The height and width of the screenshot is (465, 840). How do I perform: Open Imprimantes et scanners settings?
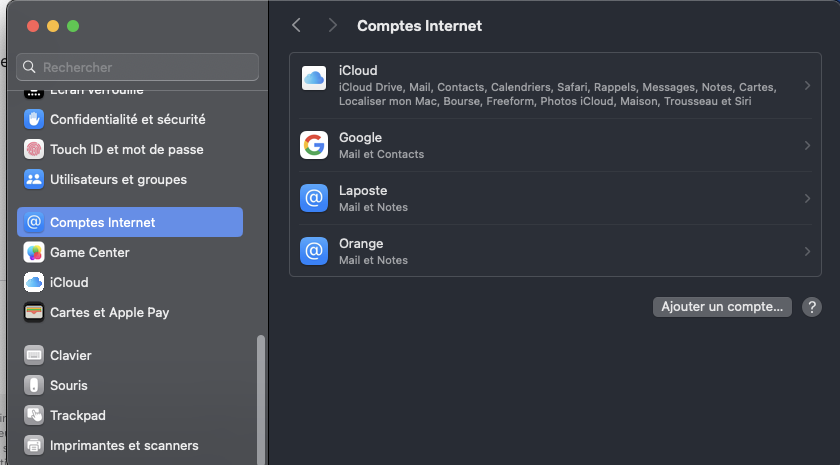[124, 445]
